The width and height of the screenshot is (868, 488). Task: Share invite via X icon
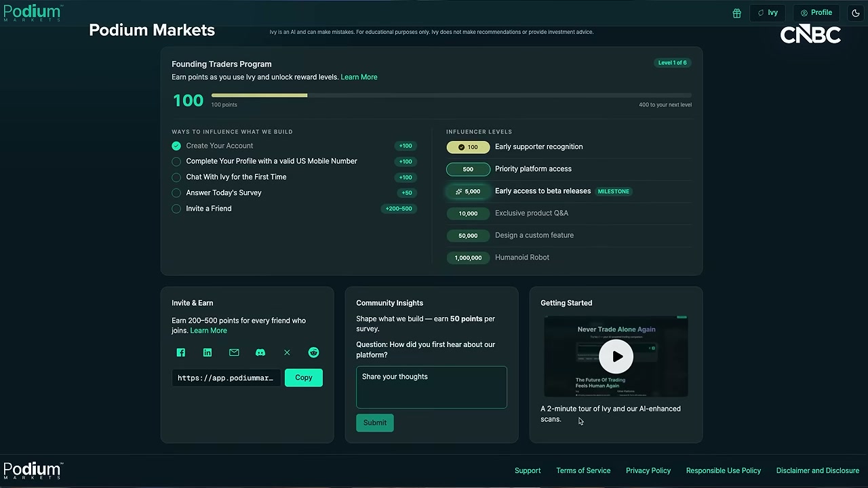[x=287, y=352]
